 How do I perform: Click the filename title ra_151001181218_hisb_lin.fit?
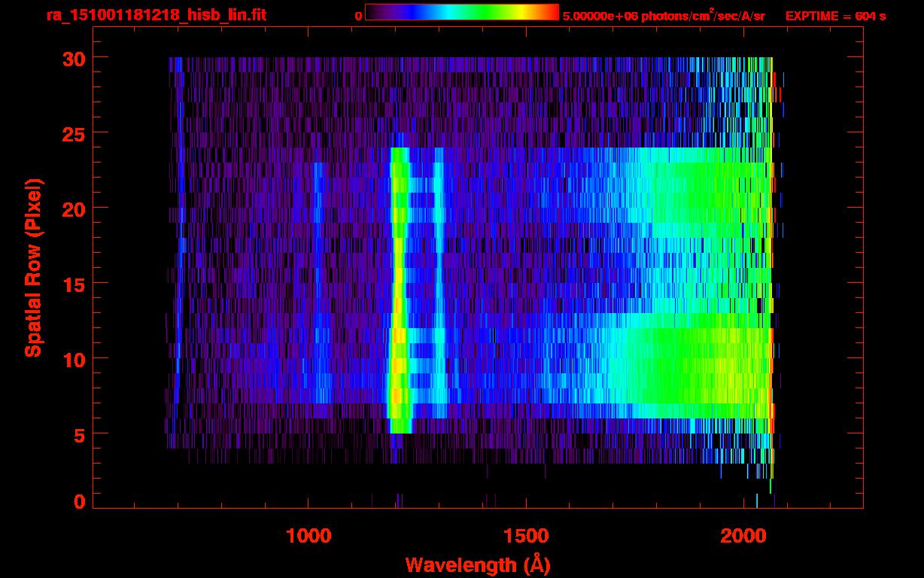tap(156, 15)
